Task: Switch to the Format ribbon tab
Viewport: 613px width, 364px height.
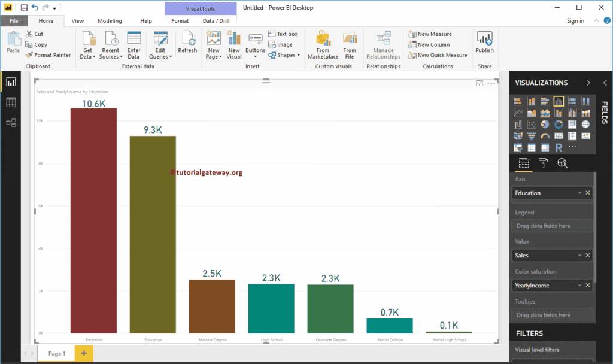Action: point(180,21)
